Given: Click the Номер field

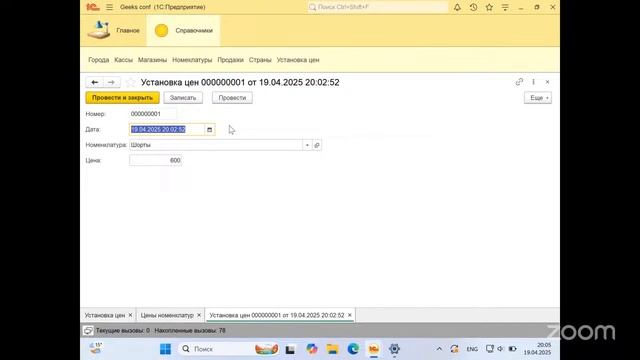Looking at the screenshot, I should (153, 114).
